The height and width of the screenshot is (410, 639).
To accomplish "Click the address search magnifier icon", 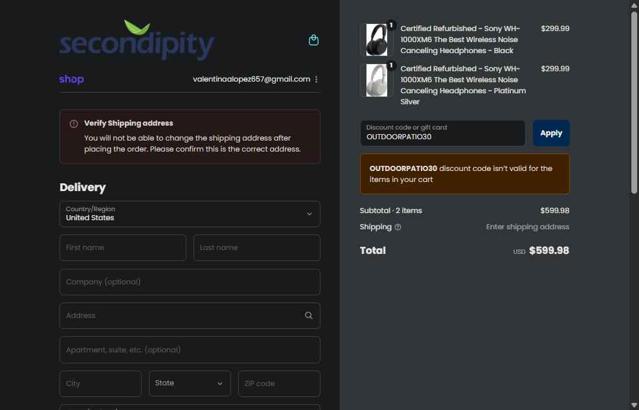I will click(x=308, y=315).
